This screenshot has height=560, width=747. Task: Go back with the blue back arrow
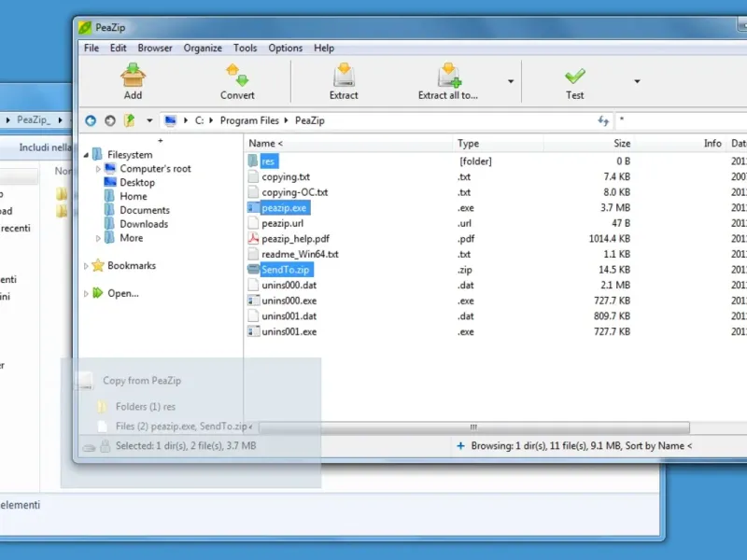coord(91,120)
